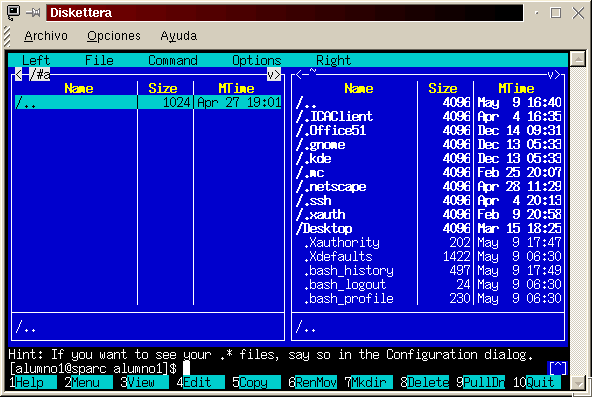This screenshot has width=592, height=397.
Task: Select the .Xdefaults file
Action: click(x=428, y=257)
